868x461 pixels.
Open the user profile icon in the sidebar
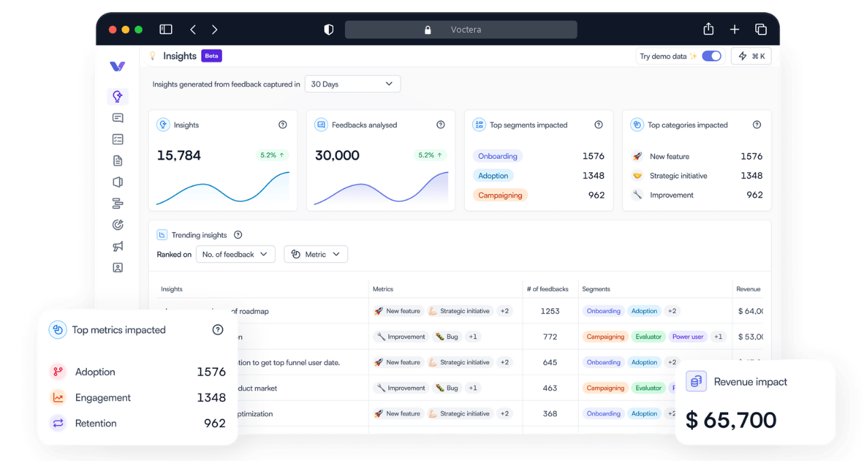pos(117,268)
